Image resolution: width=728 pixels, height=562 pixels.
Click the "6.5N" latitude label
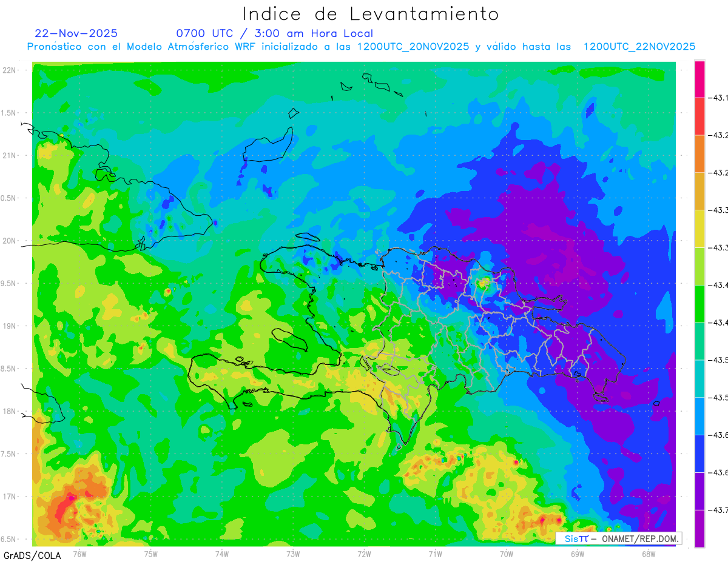click(8, 539)
